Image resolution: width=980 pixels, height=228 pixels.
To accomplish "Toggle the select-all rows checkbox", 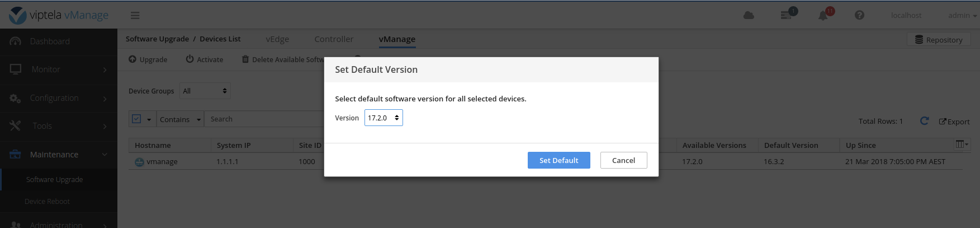I will click(136, 119).
